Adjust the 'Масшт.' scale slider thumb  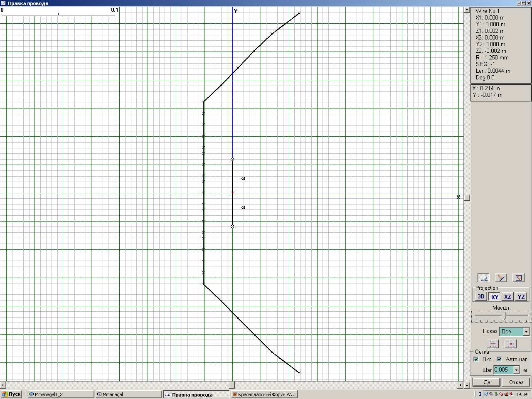pyautogui.click(x=505, y=316)
